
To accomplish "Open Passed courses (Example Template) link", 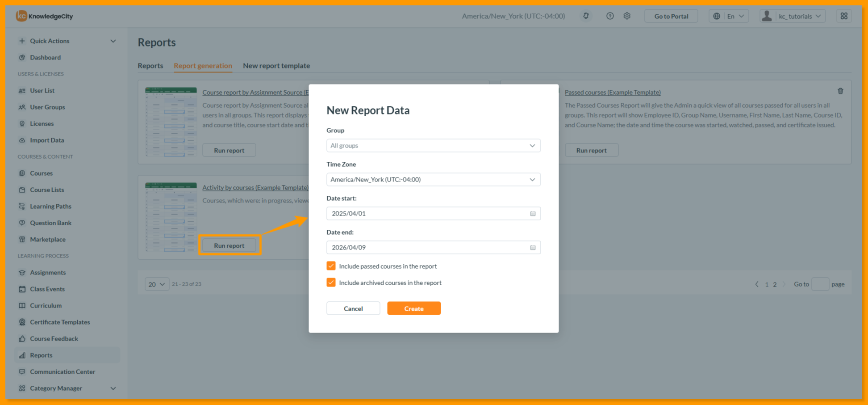I will click(613, 92).
